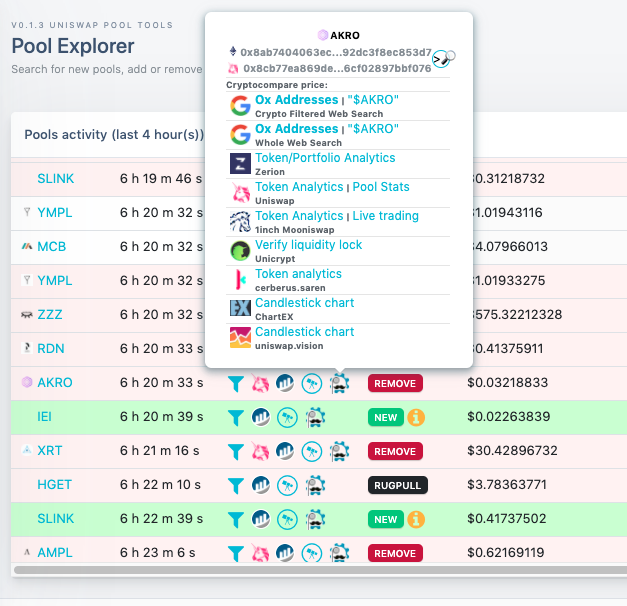This screenshot has width=627, height=606.
Task: Open the Uniswap unicorn icon in AMPL row
Action: pos(260,553)
